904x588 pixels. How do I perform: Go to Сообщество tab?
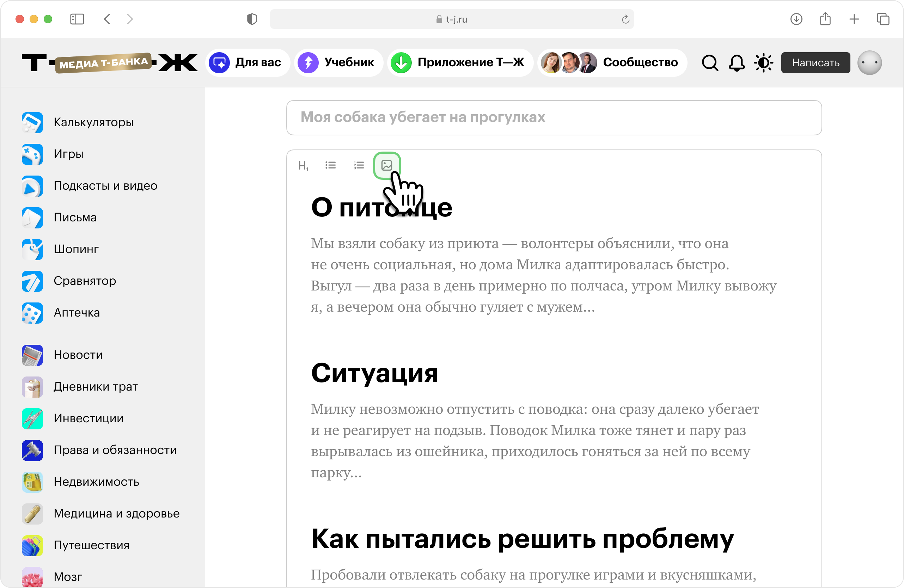(x=612, y=63)
